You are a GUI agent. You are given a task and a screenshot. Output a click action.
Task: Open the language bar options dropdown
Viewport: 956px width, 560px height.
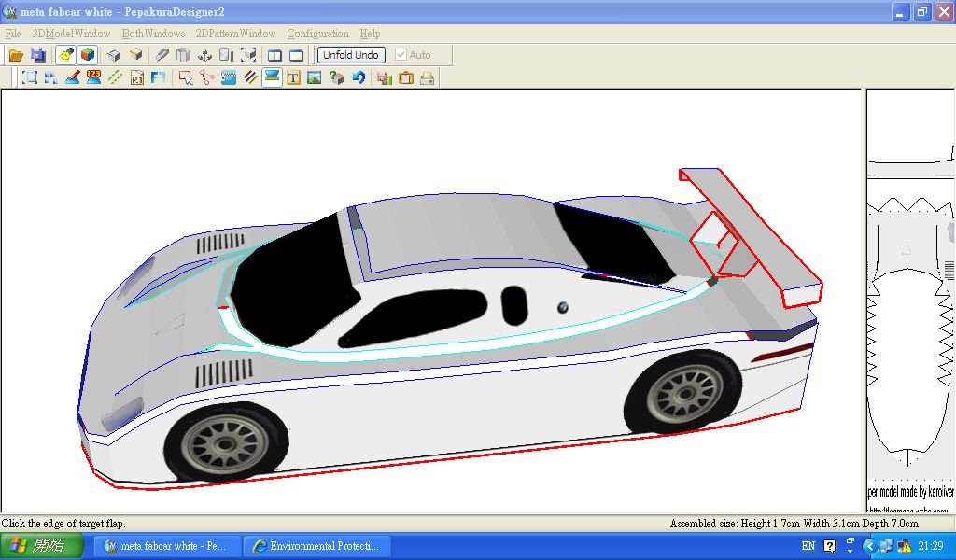pyautogui.click(x=851, y=546)
